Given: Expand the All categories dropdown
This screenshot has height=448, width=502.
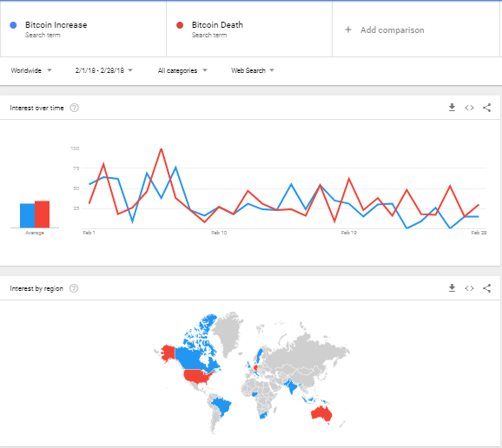Looking at the screenshot, I should click(x=182, y=70).
